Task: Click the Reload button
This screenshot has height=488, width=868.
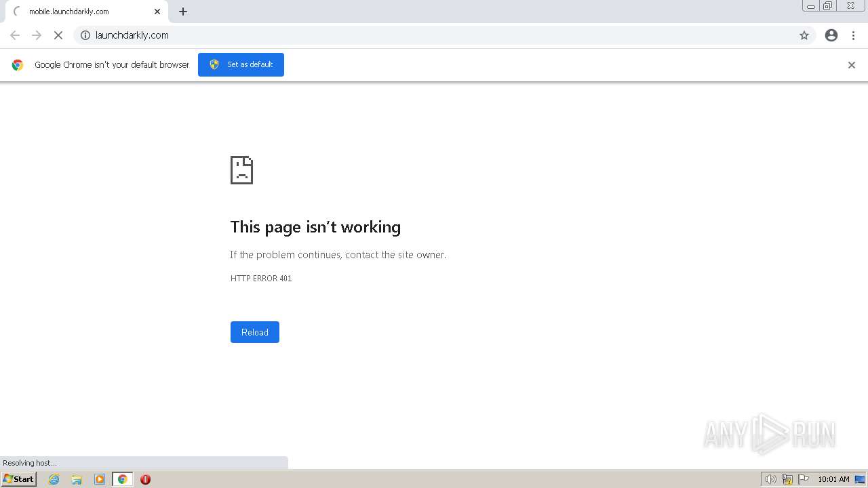Action: 255,332
